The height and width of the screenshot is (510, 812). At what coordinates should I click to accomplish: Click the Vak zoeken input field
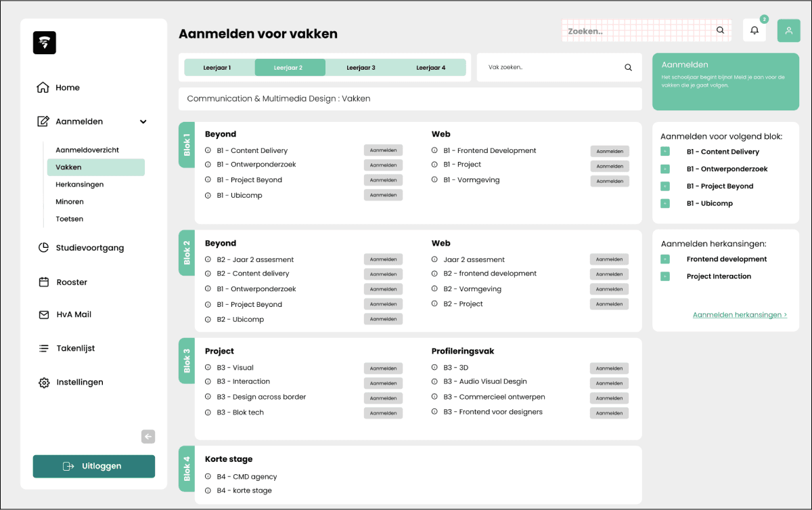[559, 68]
